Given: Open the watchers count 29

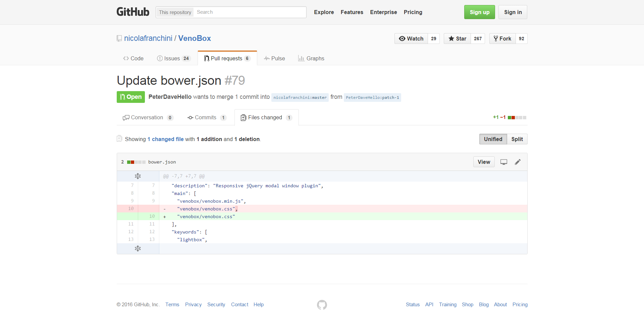Looking at the screenshot, I should tap(434, 39).
